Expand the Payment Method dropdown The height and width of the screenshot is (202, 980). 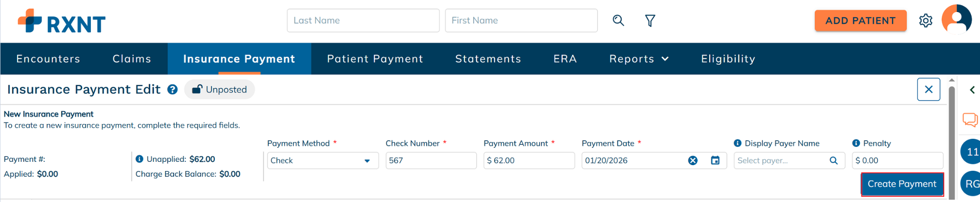(x=367, y=161)
